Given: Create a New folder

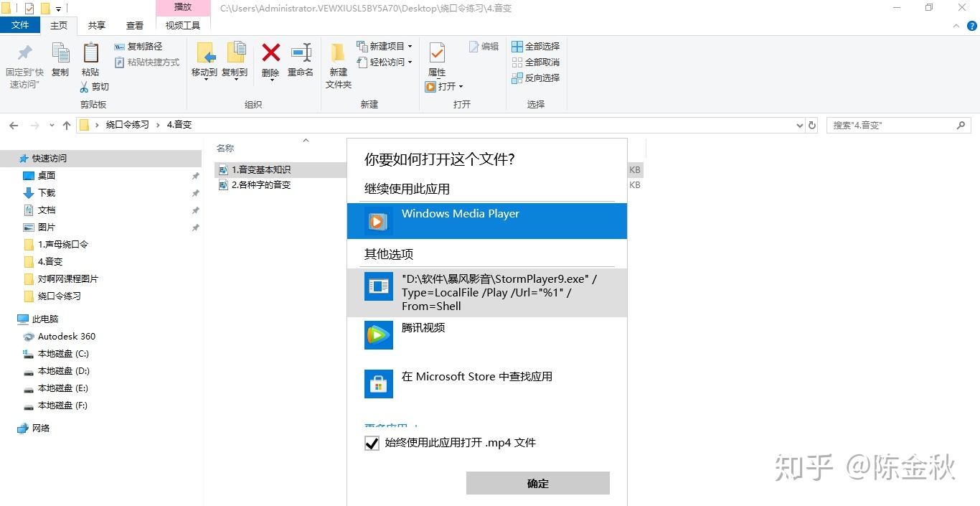Looking at the screenshot, I should [339, 66].
